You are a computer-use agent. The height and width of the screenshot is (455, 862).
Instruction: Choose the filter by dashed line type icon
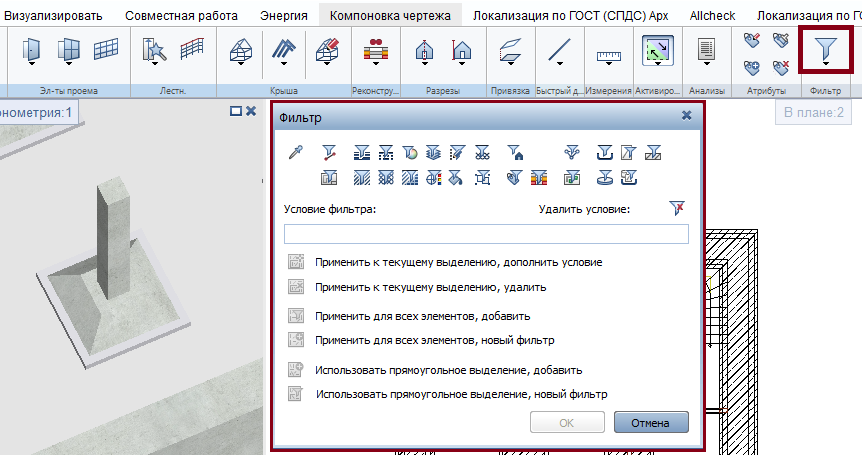coord(386,152)
